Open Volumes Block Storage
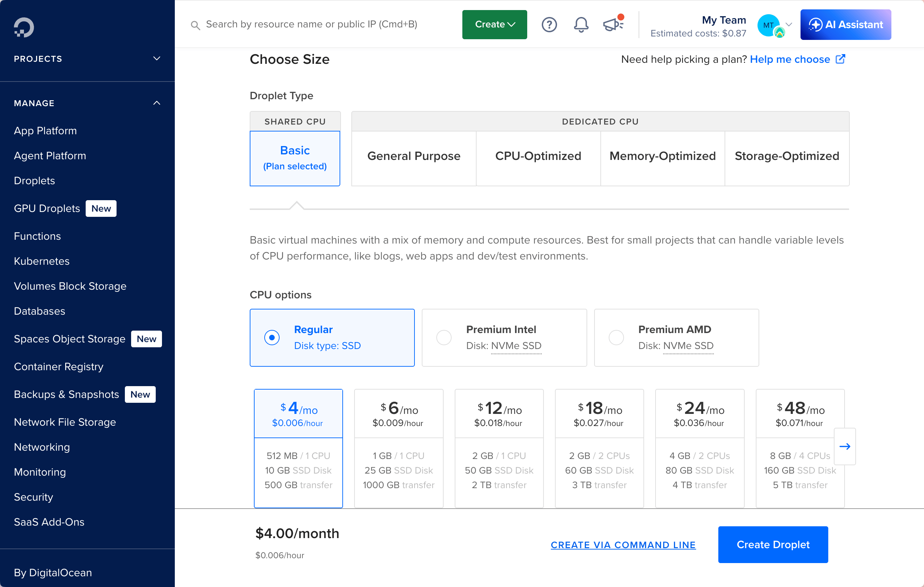The image size is (924, 587). click(x=70, y=286)
